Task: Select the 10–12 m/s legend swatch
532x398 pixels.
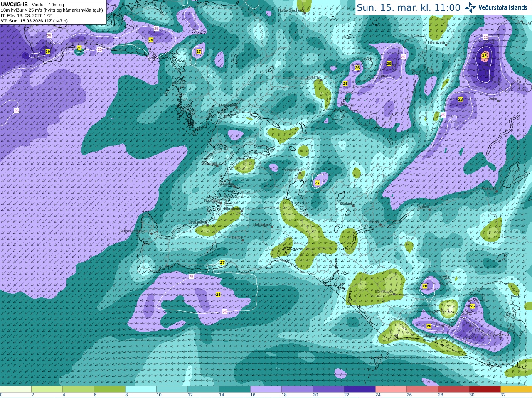Action: coord(172,389)
